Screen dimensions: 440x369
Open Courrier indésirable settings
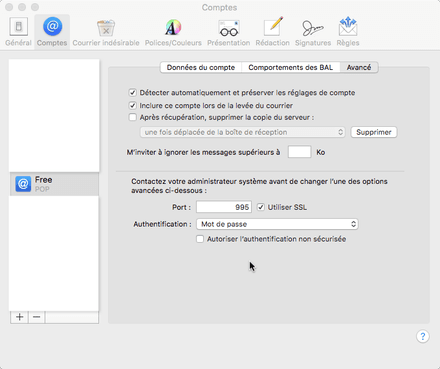(106, 32)
